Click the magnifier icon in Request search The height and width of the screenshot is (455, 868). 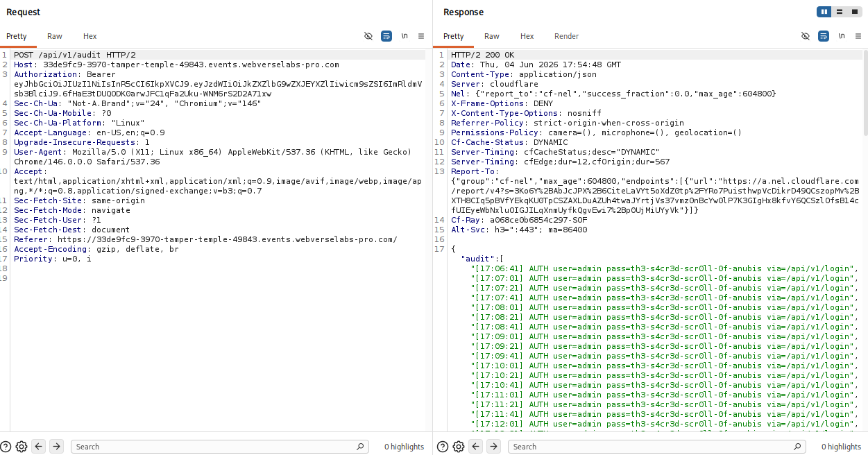pyautogui.click(x=361, y=447)
